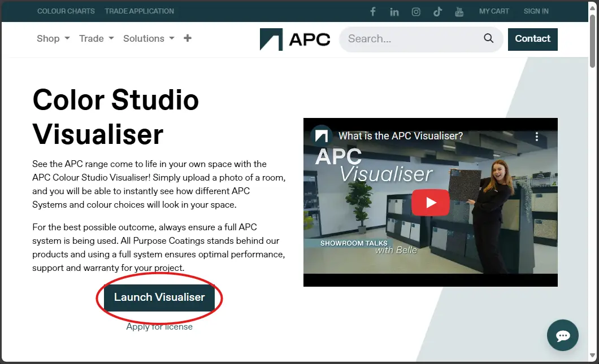Expand the plus menu in navigation

pos(188,38)
